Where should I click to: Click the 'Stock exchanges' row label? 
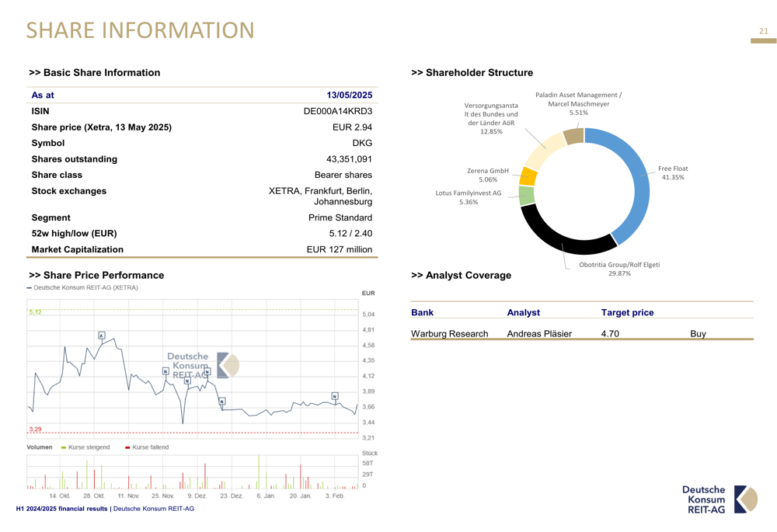pyautogui.click(x=69, y=191)
